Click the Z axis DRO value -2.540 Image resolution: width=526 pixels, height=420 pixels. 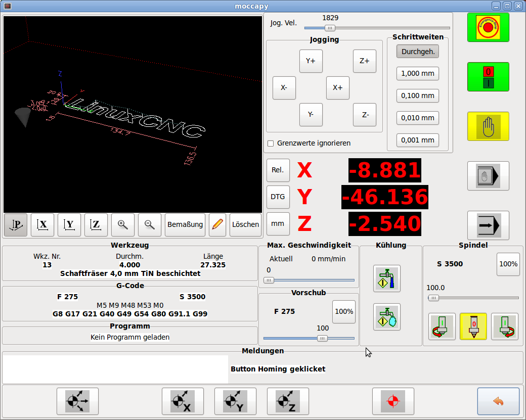coord(385,224)
